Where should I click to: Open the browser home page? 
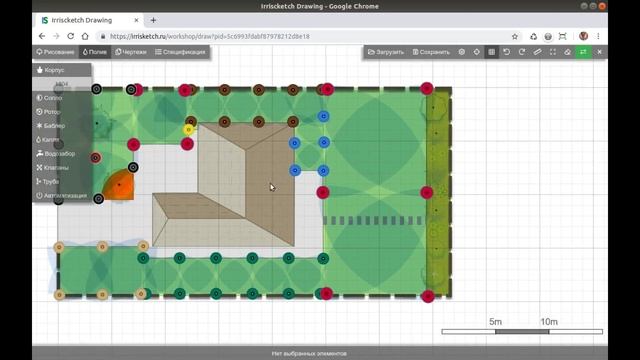click(85, 36)
